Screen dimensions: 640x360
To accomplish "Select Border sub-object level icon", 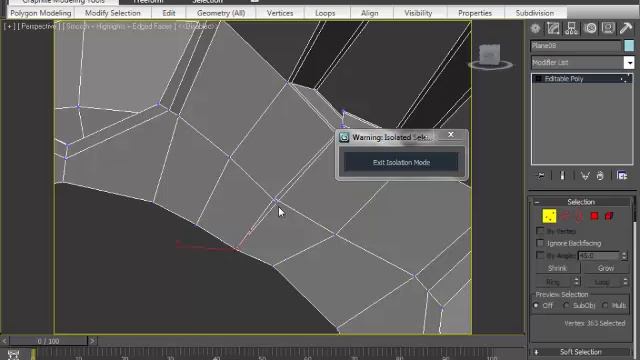I will [x=579, y=216].
